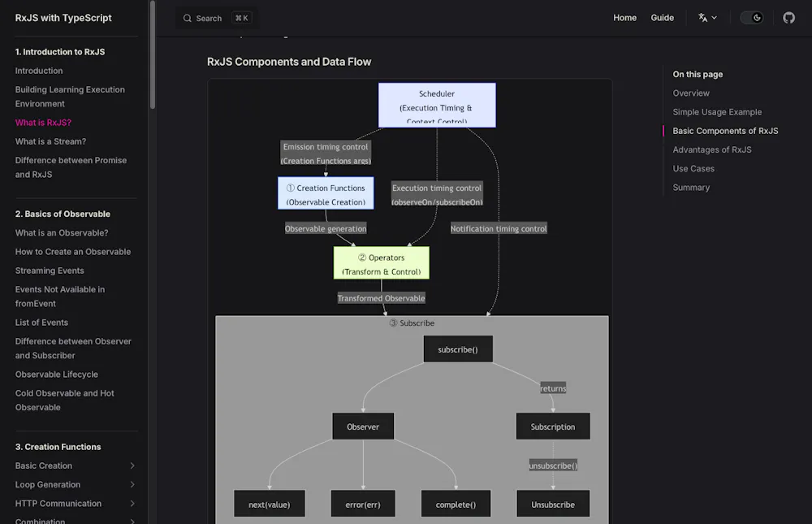Jump to Advantages of RxJS section
Screen dimensions: 812x524
coord(711,149)
